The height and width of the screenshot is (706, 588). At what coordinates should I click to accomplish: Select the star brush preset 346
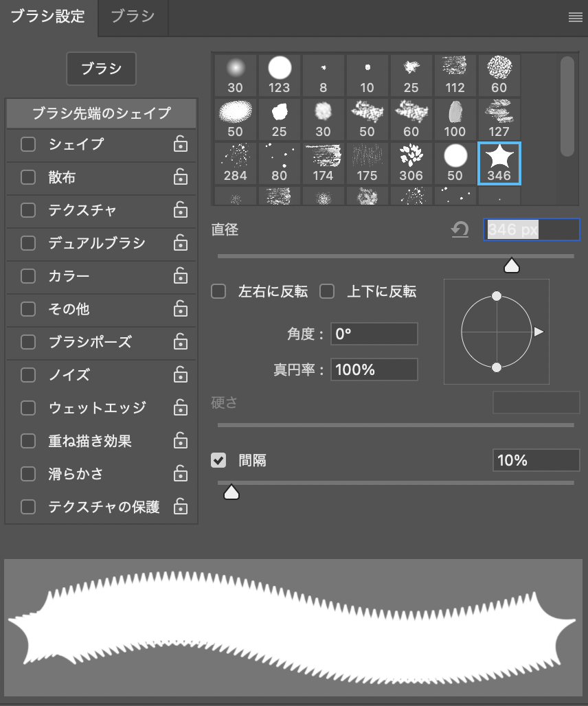(x=499, y=163)
